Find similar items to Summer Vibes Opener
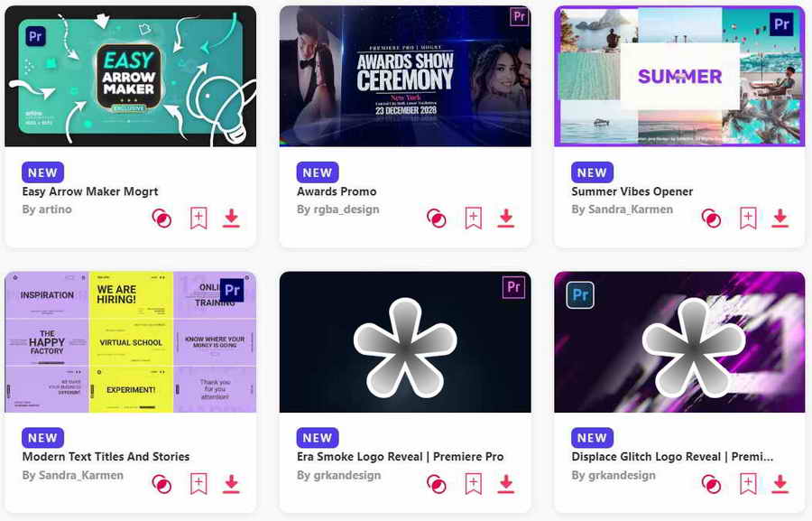This screenshot has height=521, width=812. (711, 219)
